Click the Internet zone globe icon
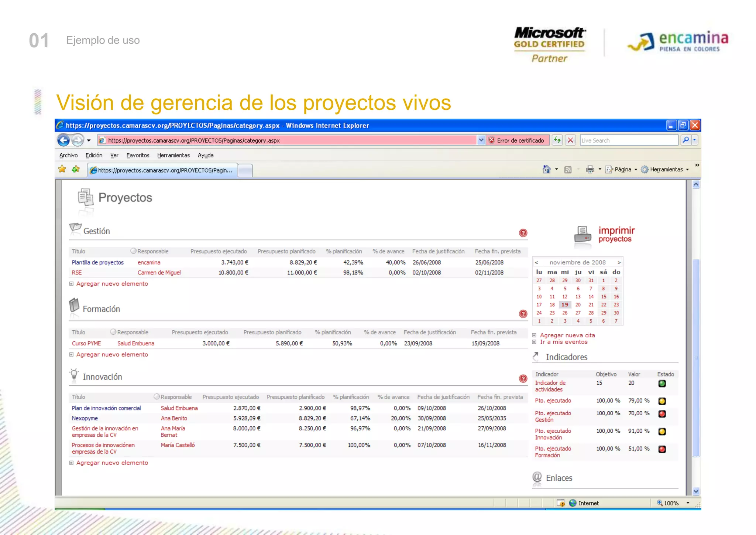This screenshot has width=756, height=535. click(x=573, y=503)
